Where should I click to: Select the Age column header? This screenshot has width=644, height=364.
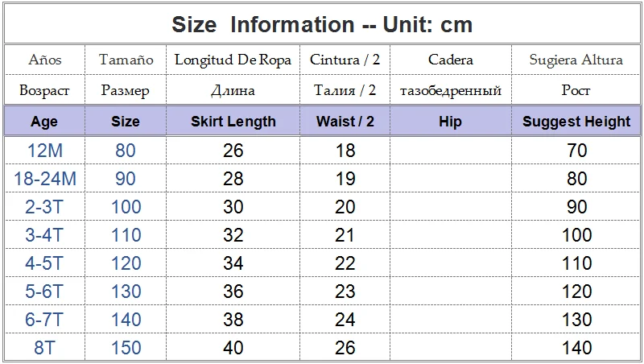point(44,121)
